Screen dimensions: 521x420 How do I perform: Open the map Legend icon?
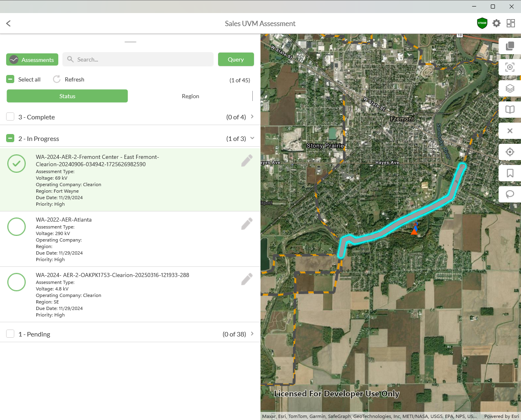(x=509, y=110)
